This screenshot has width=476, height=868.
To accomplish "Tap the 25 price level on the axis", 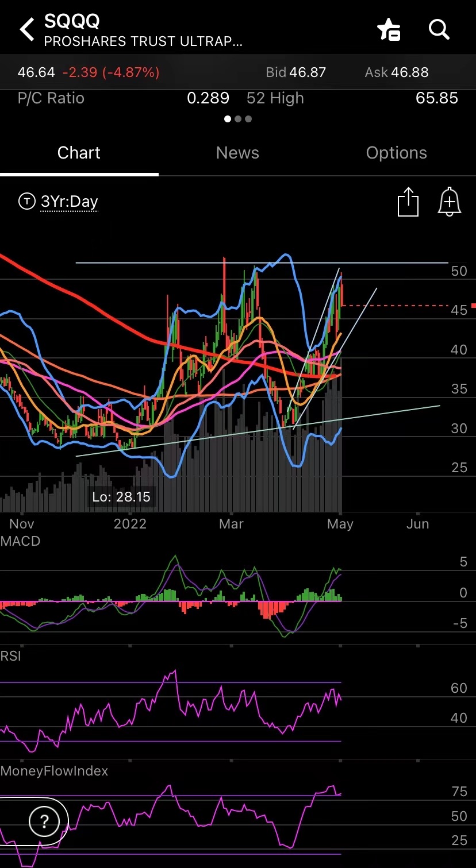I will 459,468.
